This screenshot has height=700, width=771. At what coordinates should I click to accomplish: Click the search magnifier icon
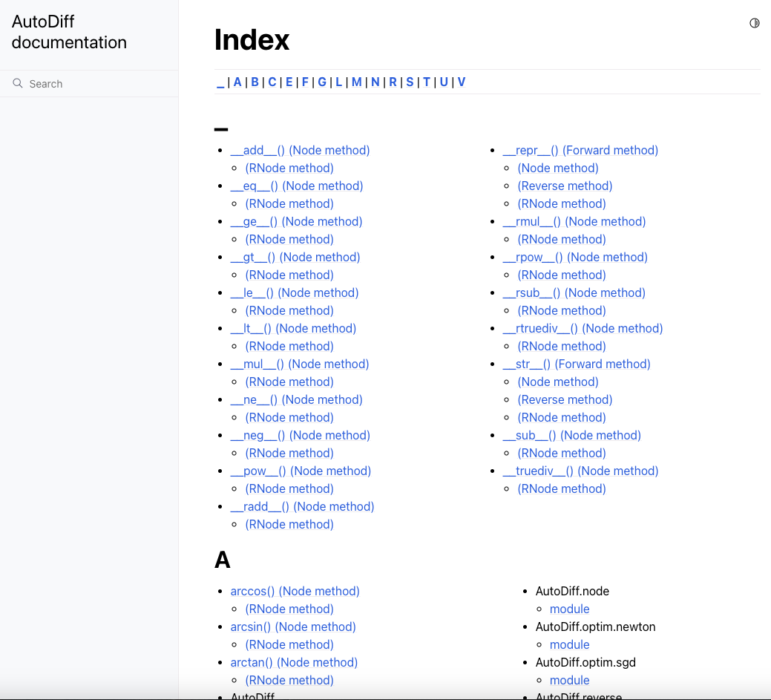(x=18, y=84)
